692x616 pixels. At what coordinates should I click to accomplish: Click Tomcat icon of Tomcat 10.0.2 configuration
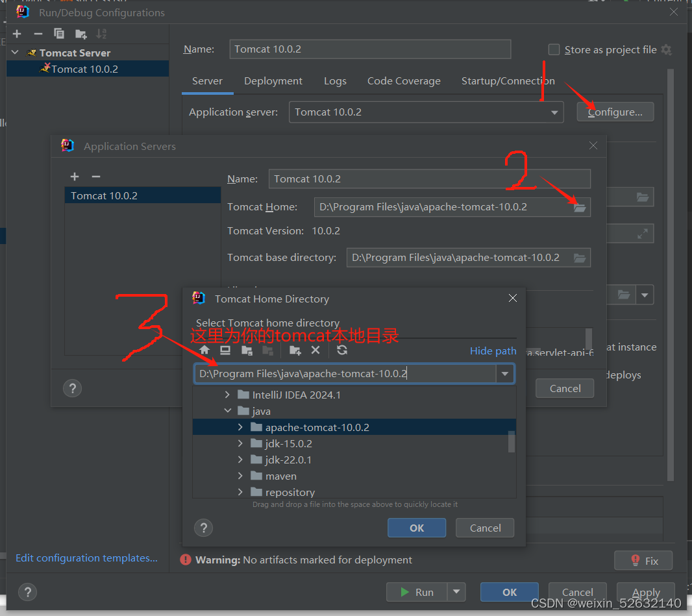point(45,68)
